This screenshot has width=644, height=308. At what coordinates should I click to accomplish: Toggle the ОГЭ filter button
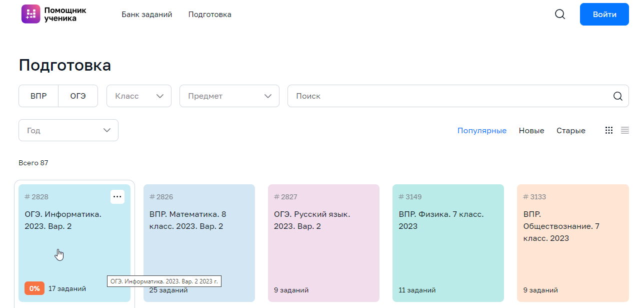click(78, 96)
